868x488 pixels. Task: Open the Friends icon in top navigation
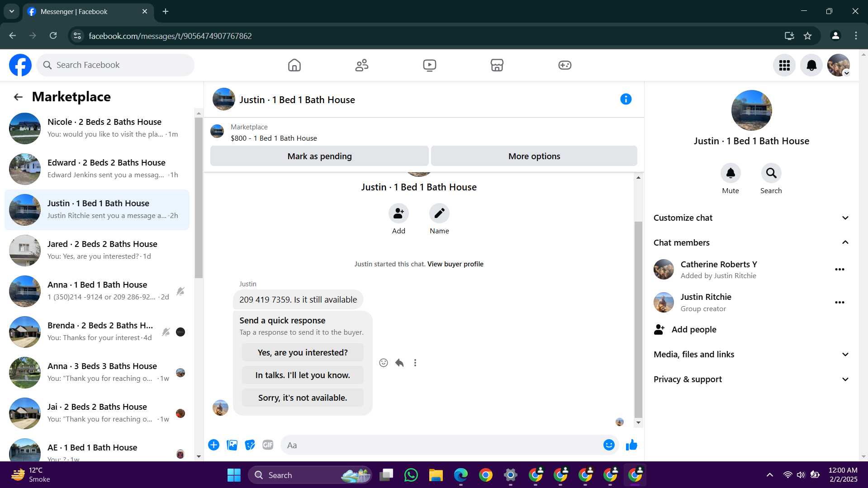point(362,65)
